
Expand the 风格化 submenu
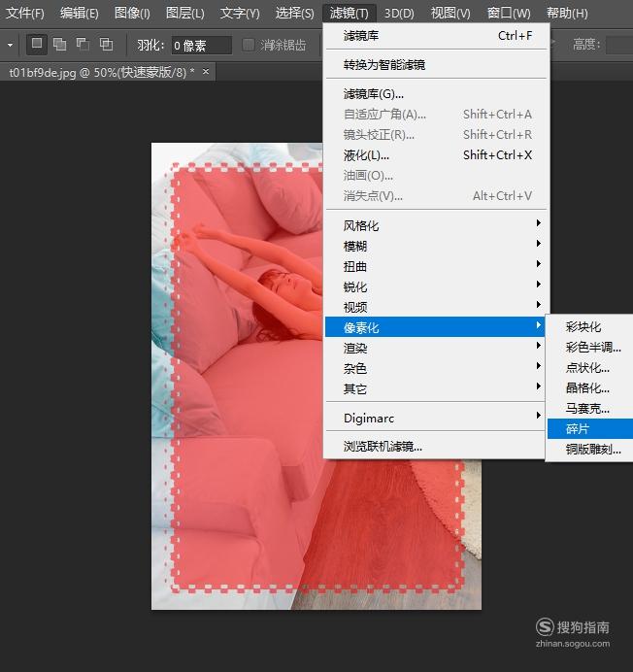(x=436, y=226)
